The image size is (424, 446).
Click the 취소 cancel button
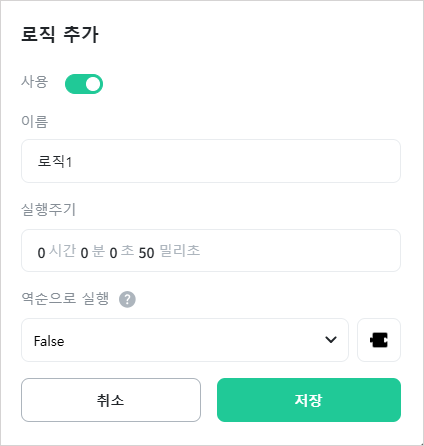111,400
